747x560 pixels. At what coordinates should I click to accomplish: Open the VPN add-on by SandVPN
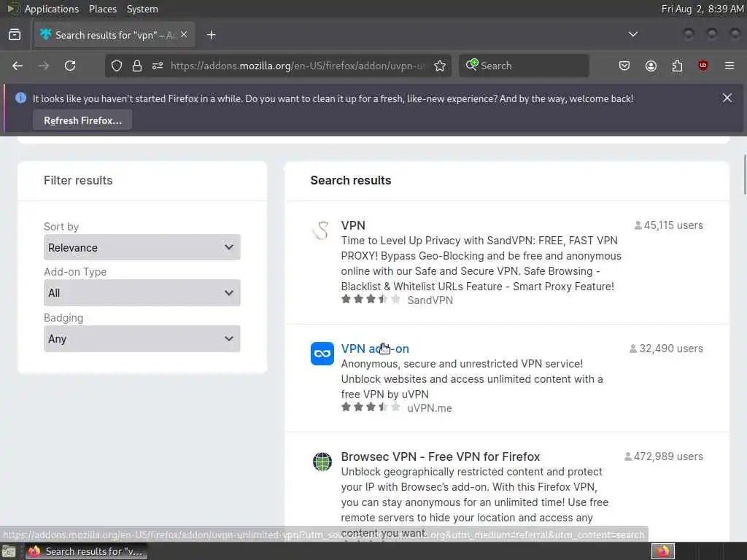pos(353,225)
